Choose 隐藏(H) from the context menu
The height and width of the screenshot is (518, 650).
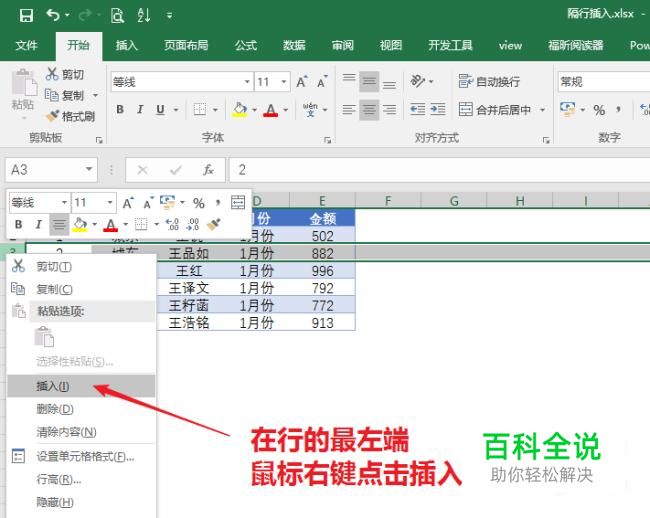pos(81,502)
